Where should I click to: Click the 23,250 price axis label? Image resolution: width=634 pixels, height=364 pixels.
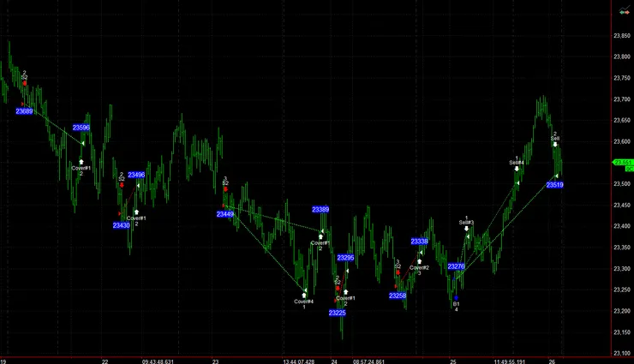(x=622, y=289)
